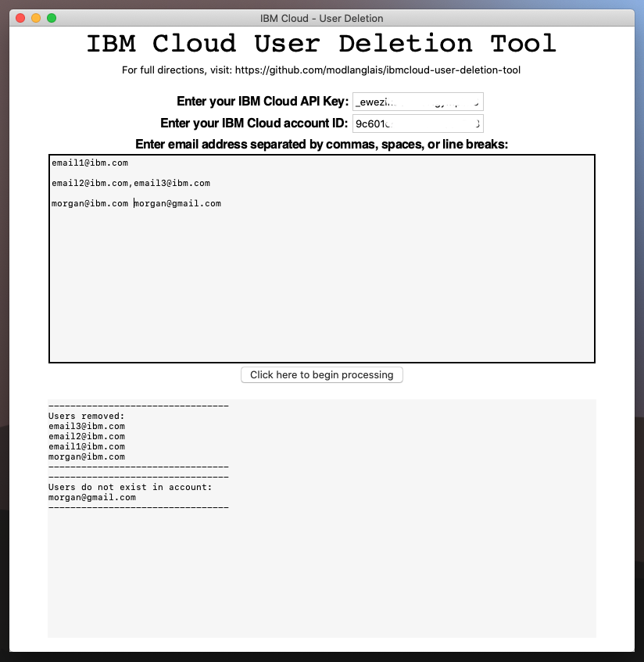
Task: Minimize the window with the yellow button
Action: click(36, 18)
